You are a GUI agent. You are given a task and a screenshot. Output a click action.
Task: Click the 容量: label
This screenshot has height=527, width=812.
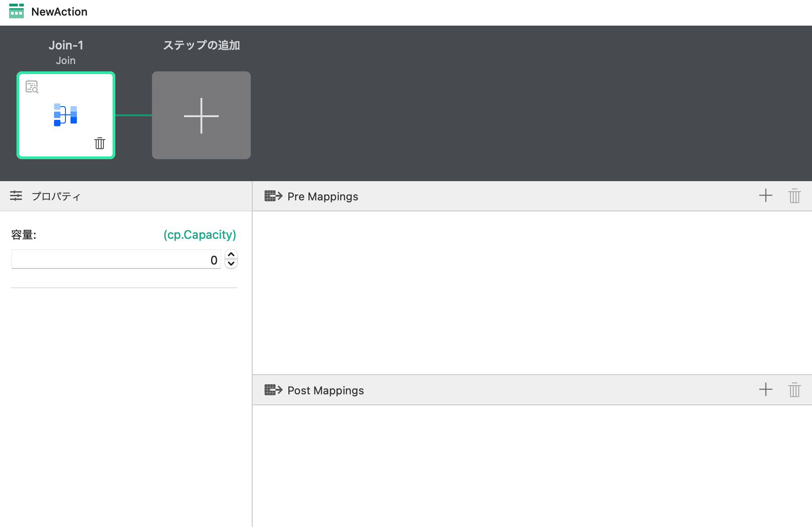[24, 235]
